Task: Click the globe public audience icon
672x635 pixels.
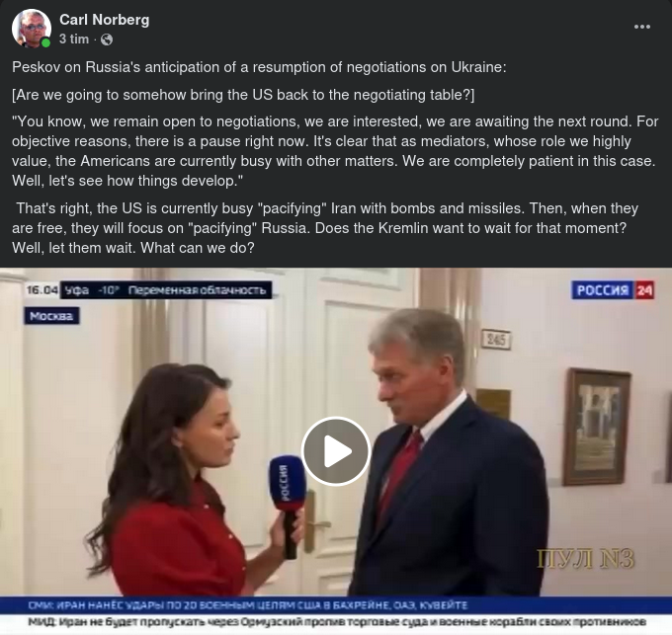Action: coord(107,40)
